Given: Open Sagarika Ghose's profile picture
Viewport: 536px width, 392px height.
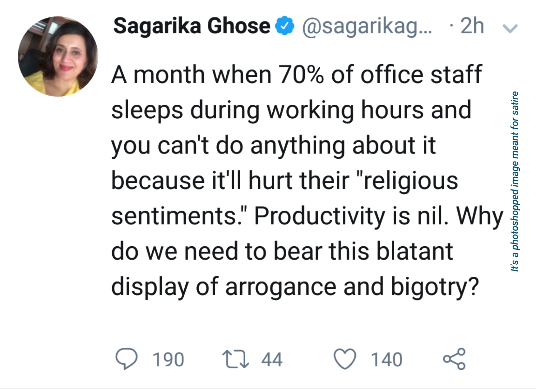Looking at the screenshot, I should tap(58, 57).
